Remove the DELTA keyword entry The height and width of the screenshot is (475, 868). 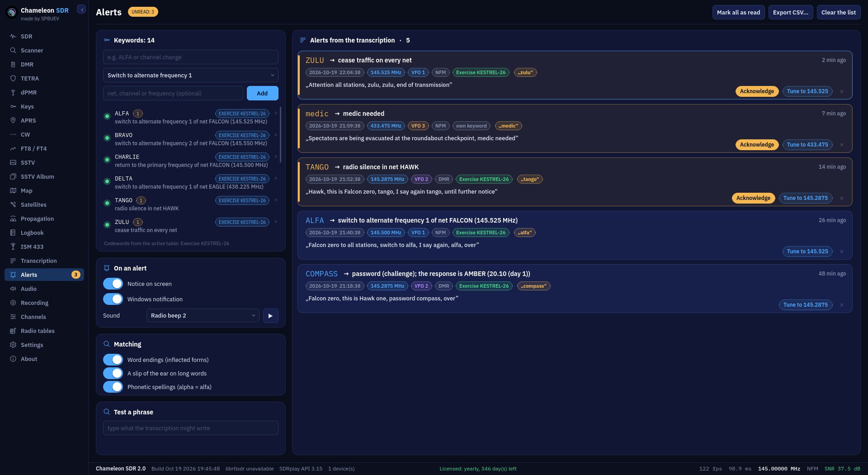(x=276, y=179)
